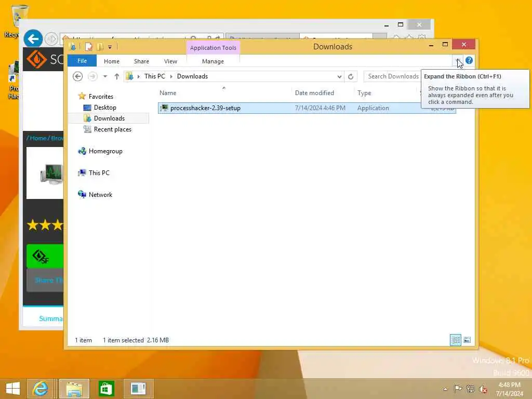The height and width of the screenshot is (399, 532).
Task: Click the Search Downloads field
Action: coord(392,76)
